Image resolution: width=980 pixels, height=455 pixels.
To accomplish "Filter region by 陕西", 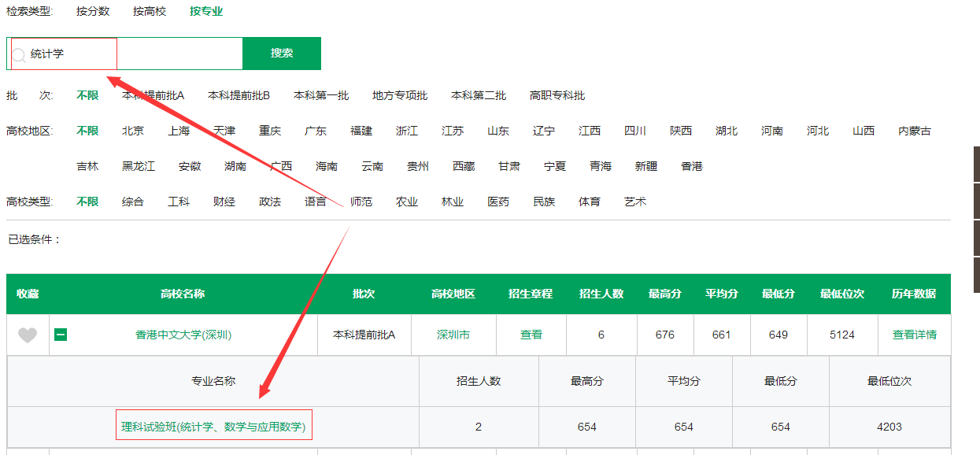I will click(681, 131).
